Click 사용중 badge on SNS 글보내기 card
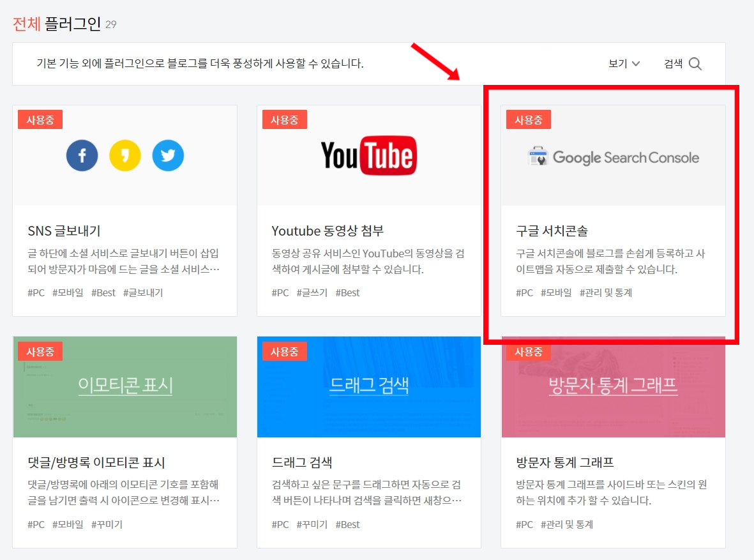754x560 pixels. point(40,120)
